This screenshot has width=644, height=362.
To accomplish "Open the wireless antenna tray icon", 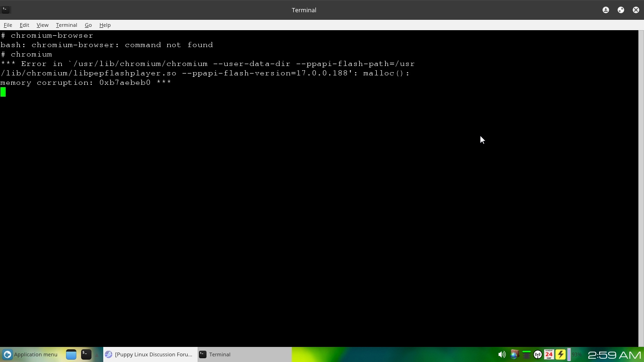I will 537,354.
